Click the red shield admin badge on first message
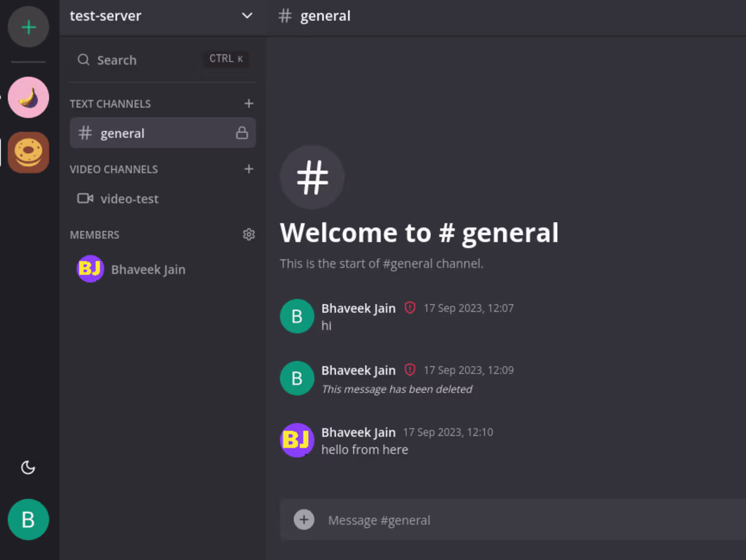The image size is (746, 560). (x=410, y=308)
